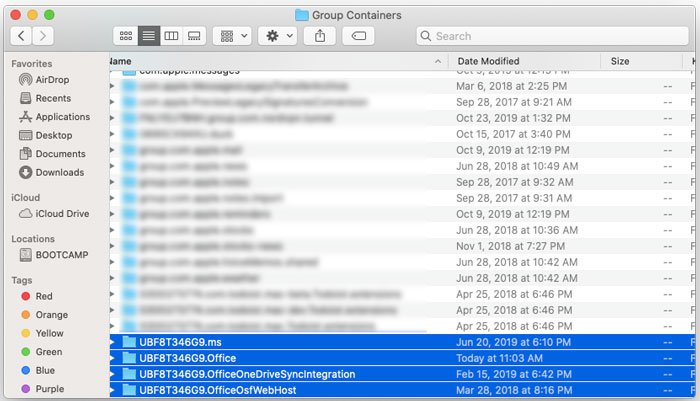Switch to list view
Viewport: 700px width, 401px height.
149,36
